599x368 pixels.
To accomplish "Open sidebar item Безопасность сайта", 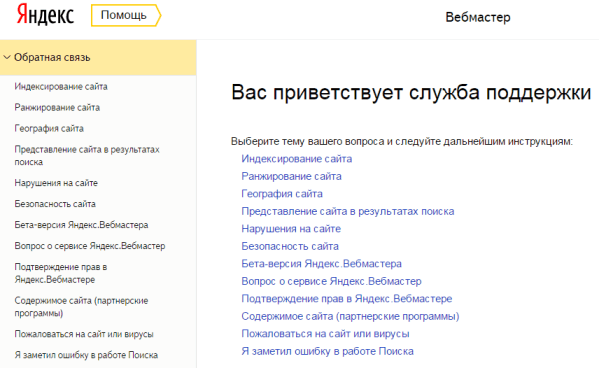I will point(55,204).
